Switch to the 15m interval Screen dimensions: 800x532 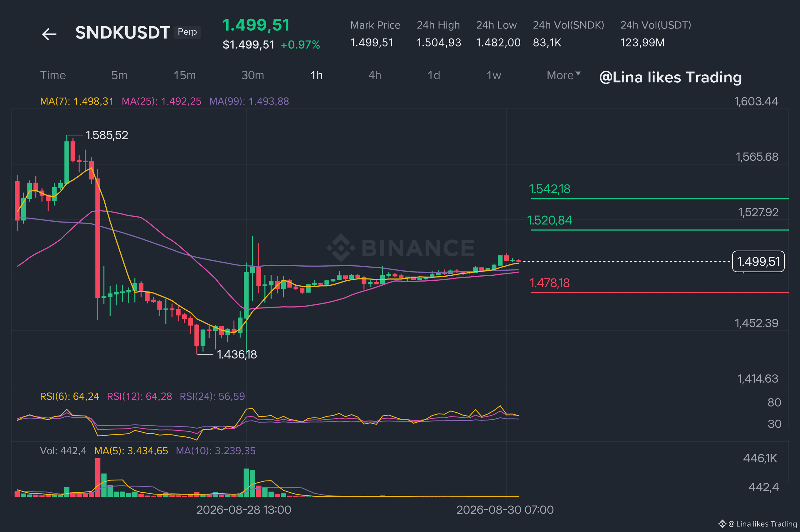[185, 75]
